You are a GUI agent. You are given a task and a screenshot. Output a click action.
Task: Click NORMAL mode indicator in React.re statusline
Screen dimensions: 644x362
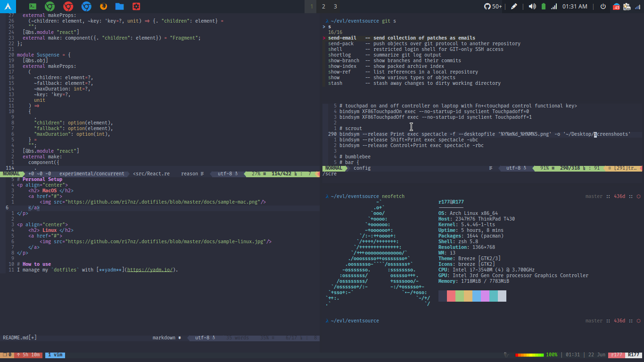tap(11, 173)
